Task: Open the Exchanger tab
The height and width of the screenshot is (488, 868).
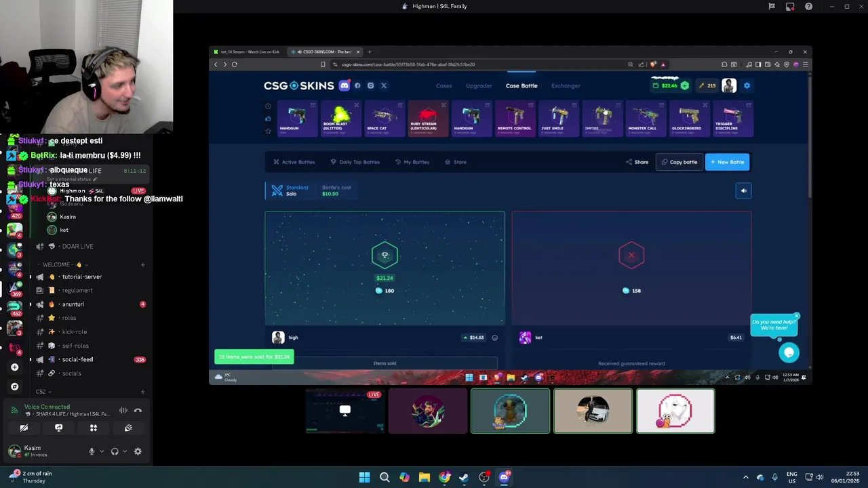Action: pyautogui.click(x=566, y=86)
